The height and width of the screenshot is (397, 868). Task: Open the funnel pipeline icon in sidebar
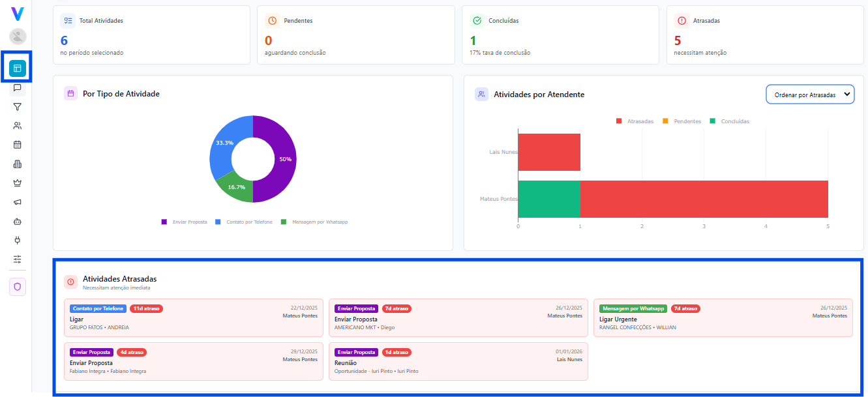click(x=18, y=107)
